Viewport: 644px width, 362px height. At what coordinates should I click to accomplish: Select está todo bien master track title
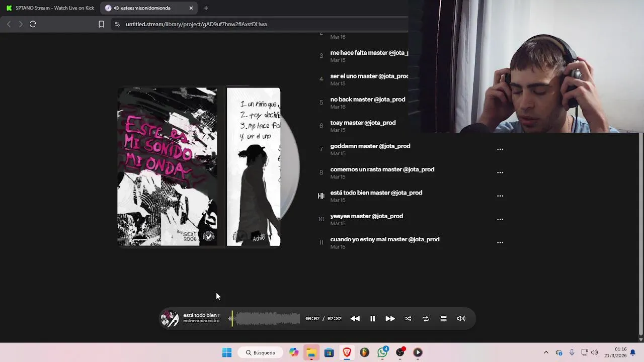pos(376,193)
